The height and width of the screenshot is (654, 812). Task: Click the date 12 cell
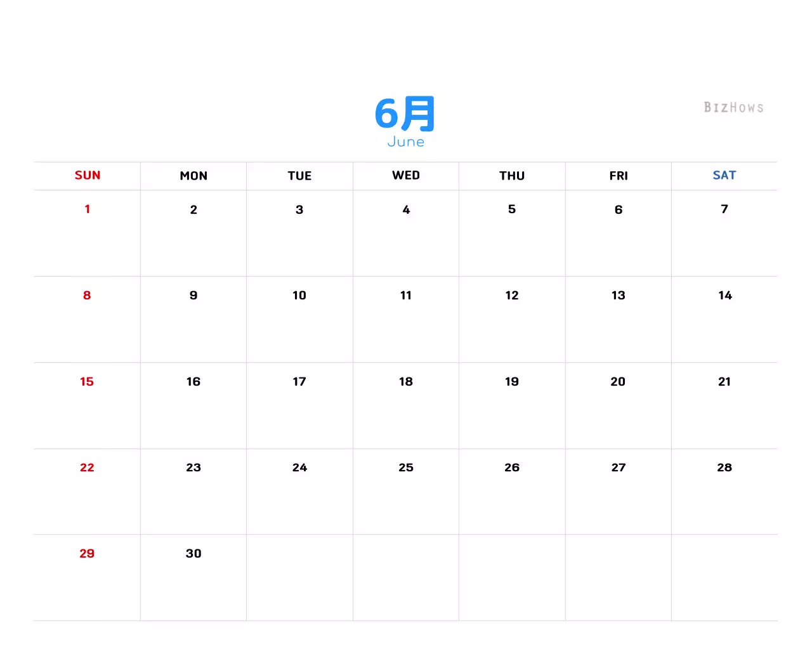point(512,296)
